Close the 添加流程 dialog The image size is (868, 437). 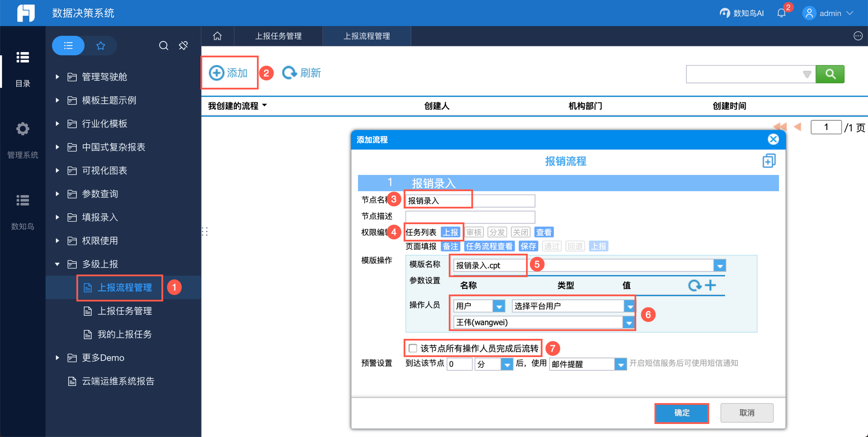pyautogui.click(x=773, y=139)
